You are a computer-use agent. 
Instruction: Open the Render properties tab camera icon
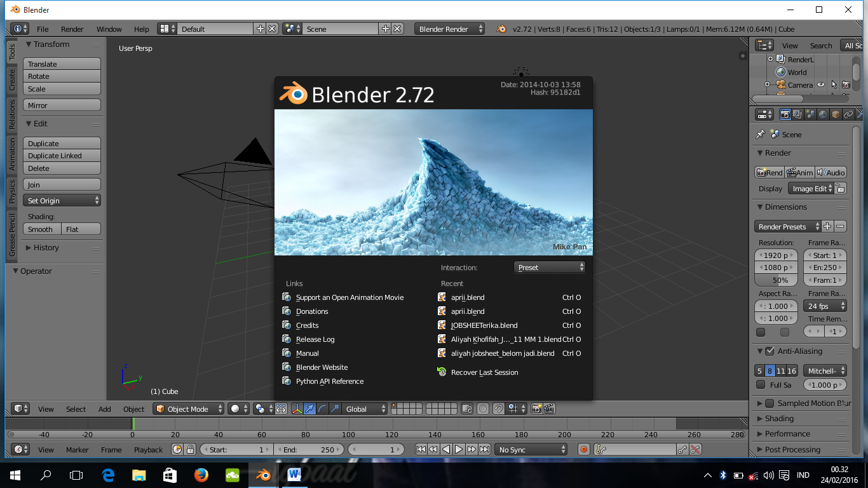click(785, 114)
